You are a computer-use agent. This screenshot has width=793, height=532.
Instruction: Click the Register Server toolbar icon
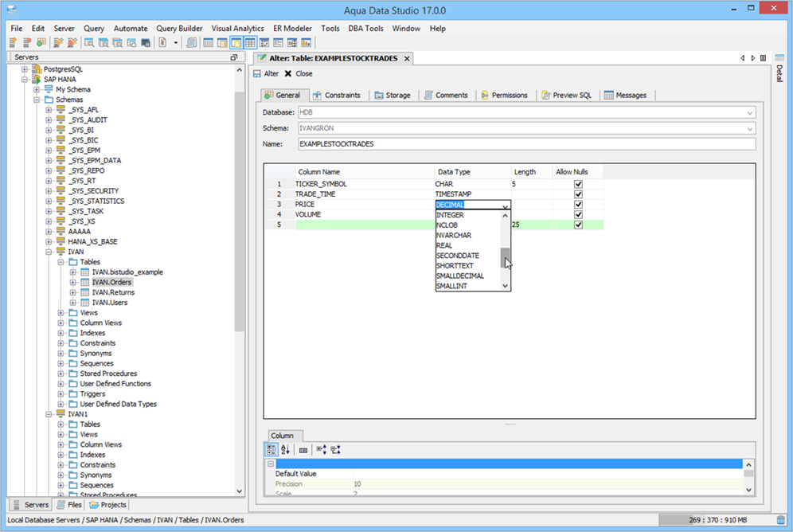pos(13,43)
